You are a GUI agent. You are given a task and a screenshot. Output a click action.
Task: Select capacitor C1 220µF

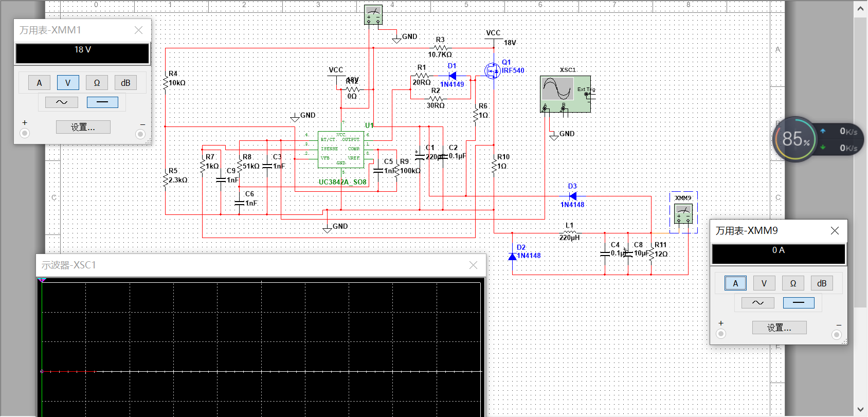pyautogui.click(x=420, y=156)
